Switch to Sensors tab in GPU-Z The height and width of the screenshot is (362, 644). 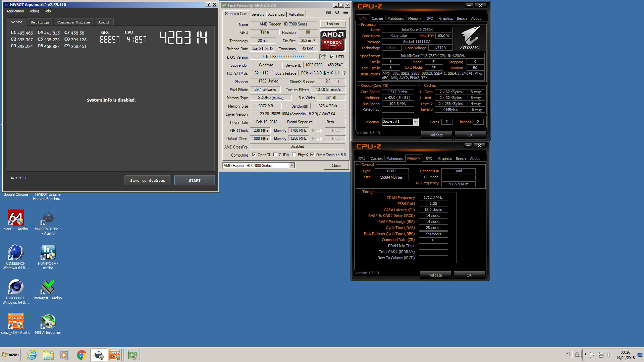258,14
